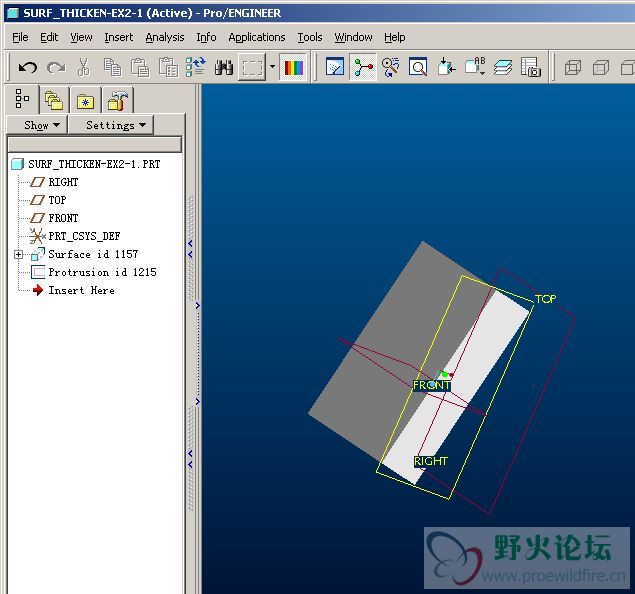Open selection box dropdown arrow
The width and height of the screenshot is (635, 594).
pos(273,67)
